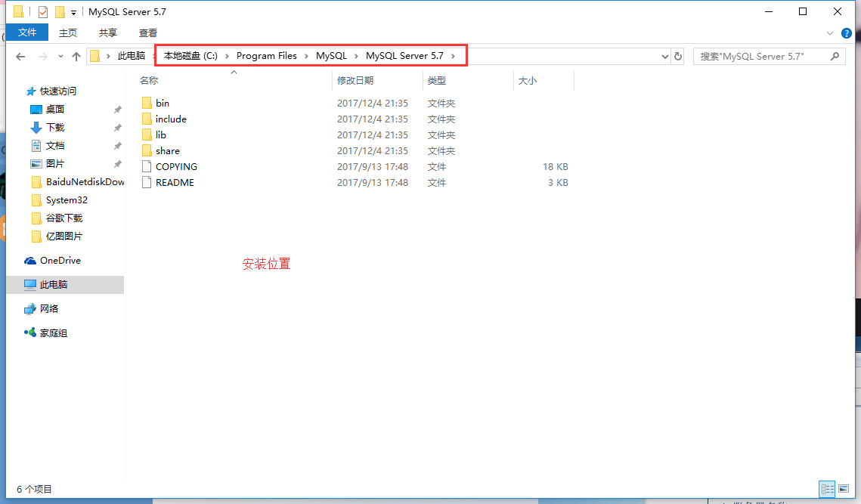The width and height of the screenshot is (861, 504).
Task: Refresh the folder view
Action: coord(678,57)
